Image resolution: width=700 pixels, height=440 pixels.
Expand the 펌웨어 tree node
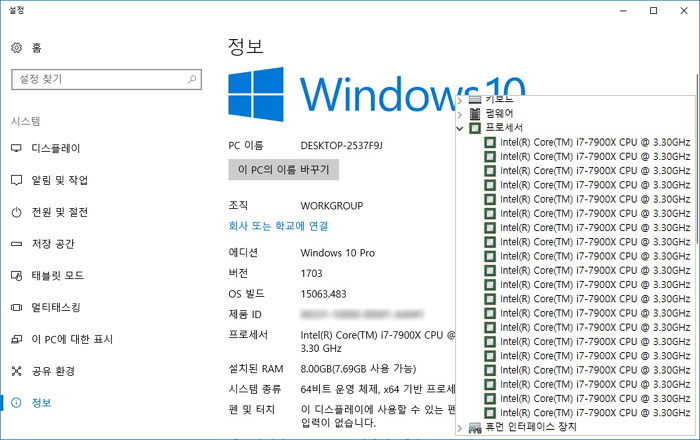(x=460, y=114)
